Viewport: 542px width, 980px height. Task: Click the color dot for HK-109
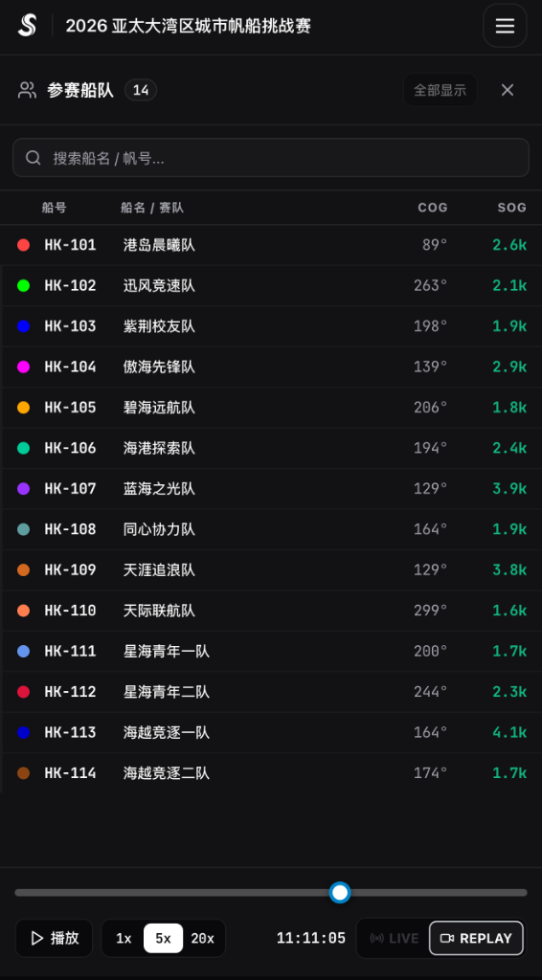point(23,570)
